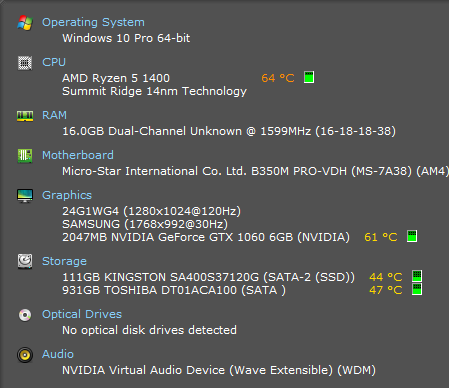The width and height of the screenshot is (449, 388).
Task: Click the Audio speaker icon
Action: click(x=25, y=355)
